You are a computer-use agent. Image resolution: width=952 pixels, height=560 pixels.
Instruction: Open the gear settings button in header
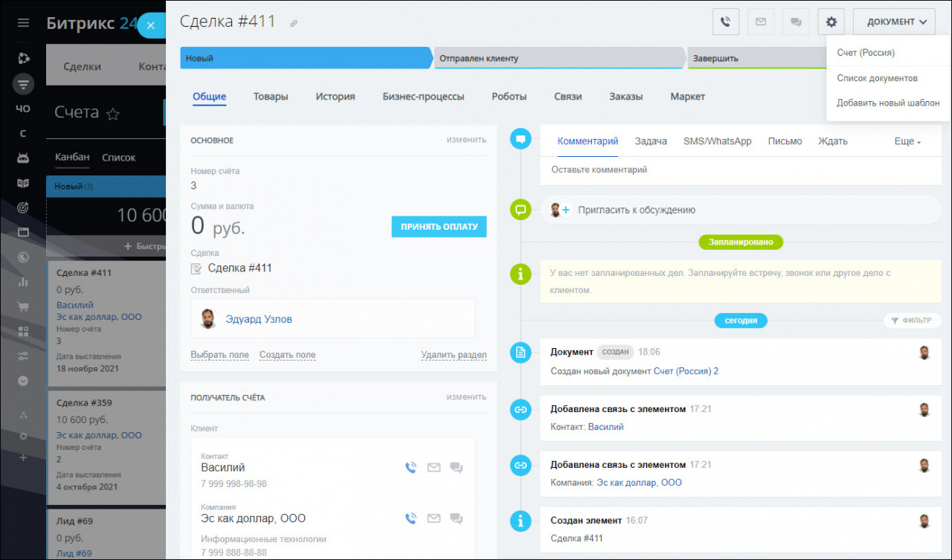coord(831,22)
